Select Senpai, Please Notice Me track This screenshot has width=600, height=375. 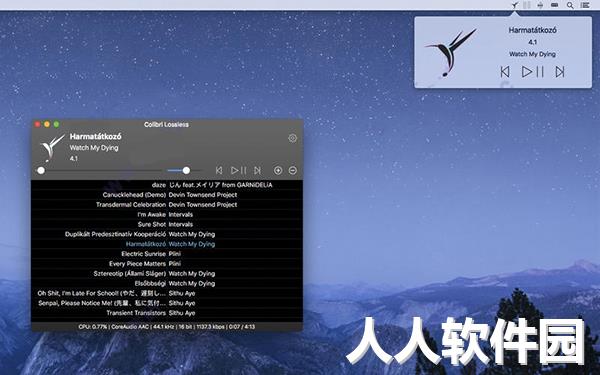pos(167,303)
